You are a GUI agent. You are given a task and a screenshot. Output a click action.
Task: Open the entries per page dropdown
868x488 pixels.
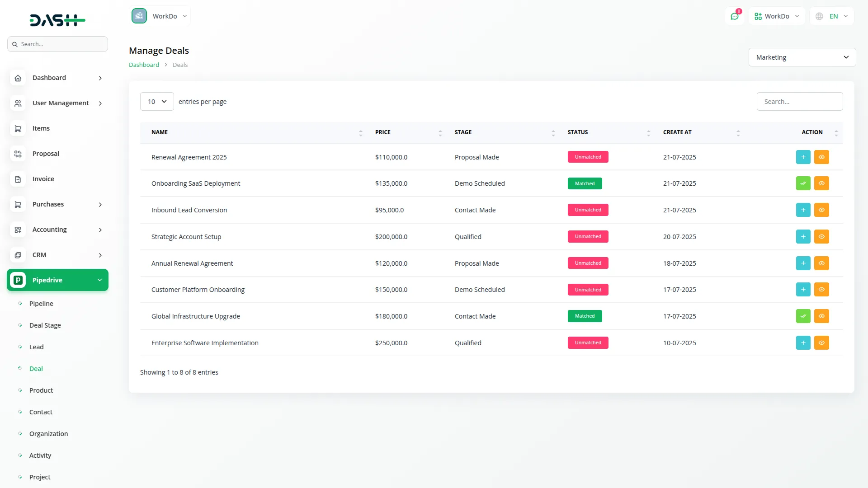click(x=156, y=101)
